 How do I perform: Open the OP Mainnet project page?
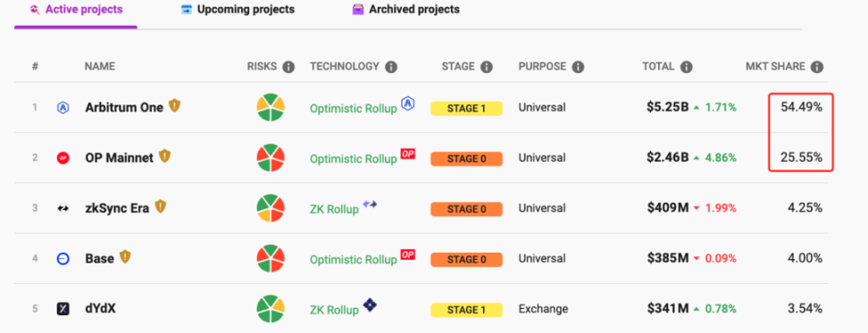coord(119,158)
